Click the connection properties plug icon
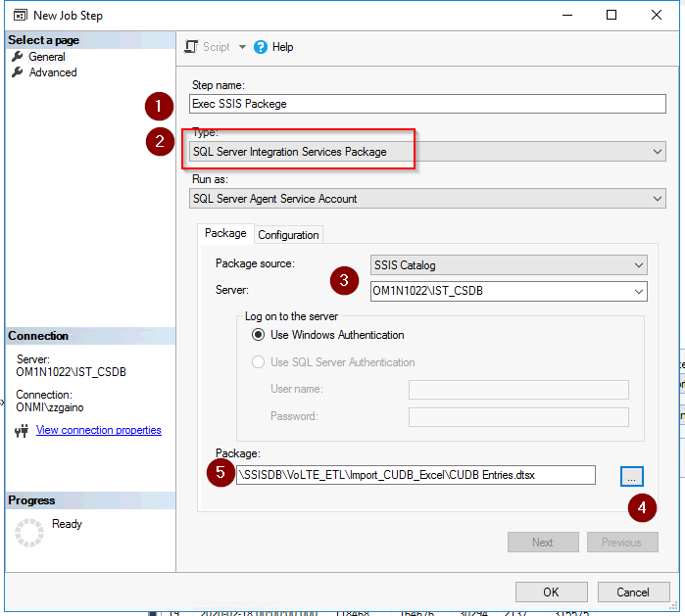Viewport: 685px width, 616px height. [x=22, y=431]
